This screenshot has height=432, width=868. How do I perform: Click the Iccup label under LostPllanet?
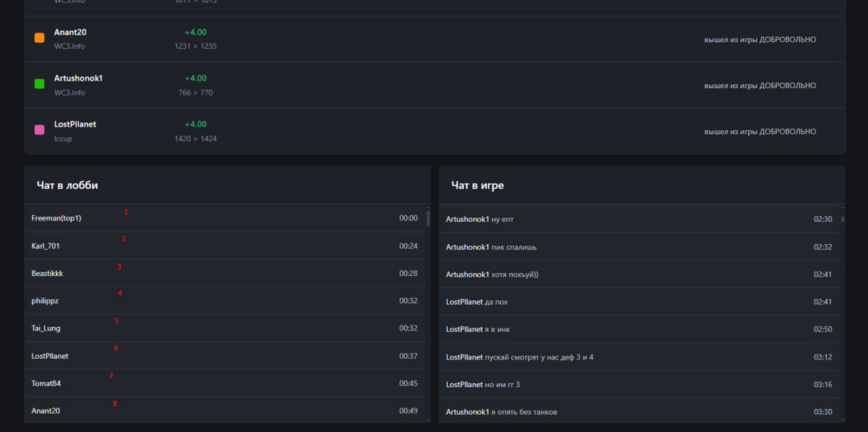click(63, 139)
